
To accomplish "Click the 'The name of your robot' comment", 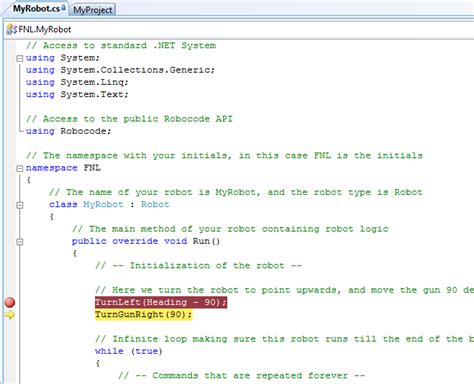I will tap(236, 192).
